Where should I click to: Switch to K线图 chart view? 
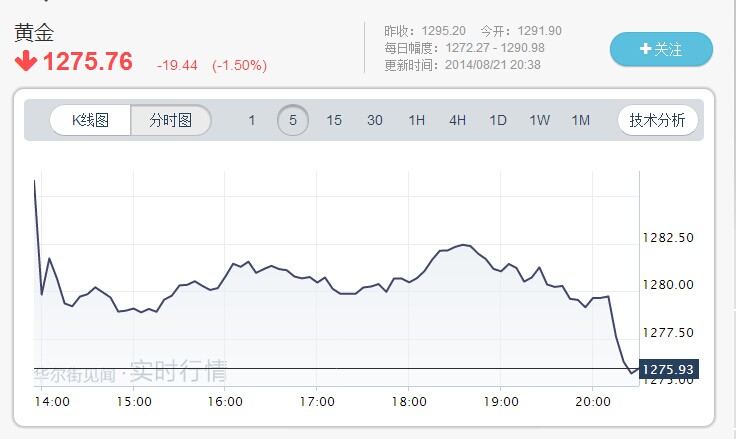click(91, 121)
